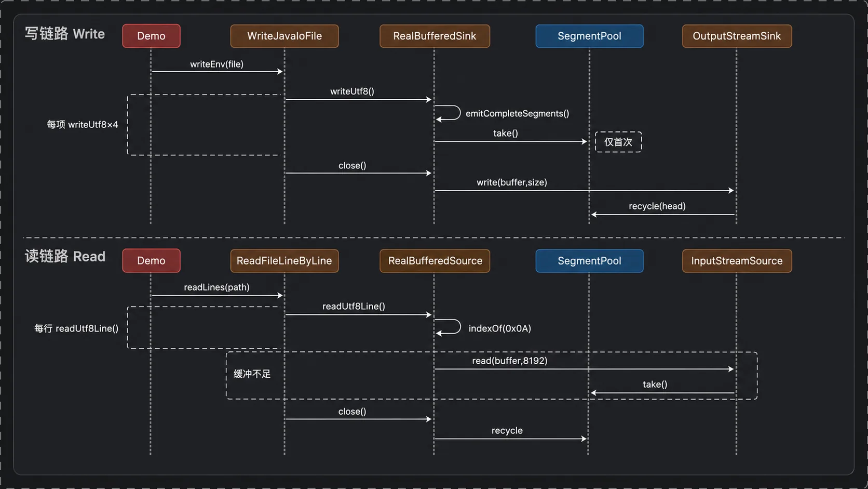Click the "每行 readUtf8Line()" loop label
Screen dimensions: 868x489
click(x=76, y=328)
